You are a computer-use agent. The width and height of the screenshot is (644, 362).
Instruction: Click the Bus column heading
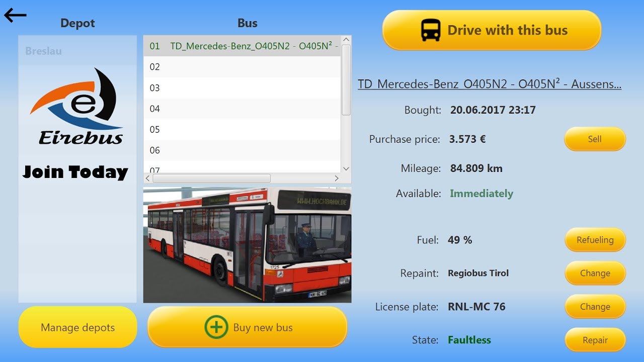click(x=247, y=23)
